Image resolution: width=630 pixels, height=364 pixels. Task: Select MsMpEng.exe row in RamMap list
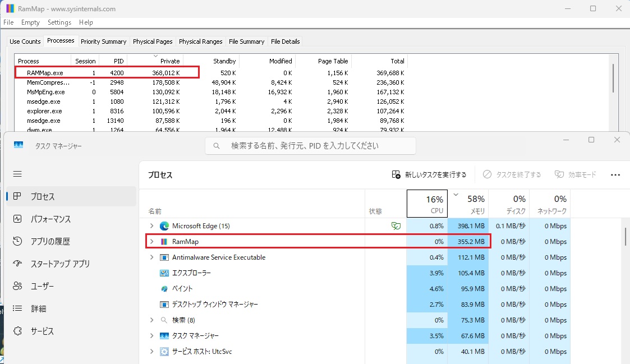tap(211, 92)
